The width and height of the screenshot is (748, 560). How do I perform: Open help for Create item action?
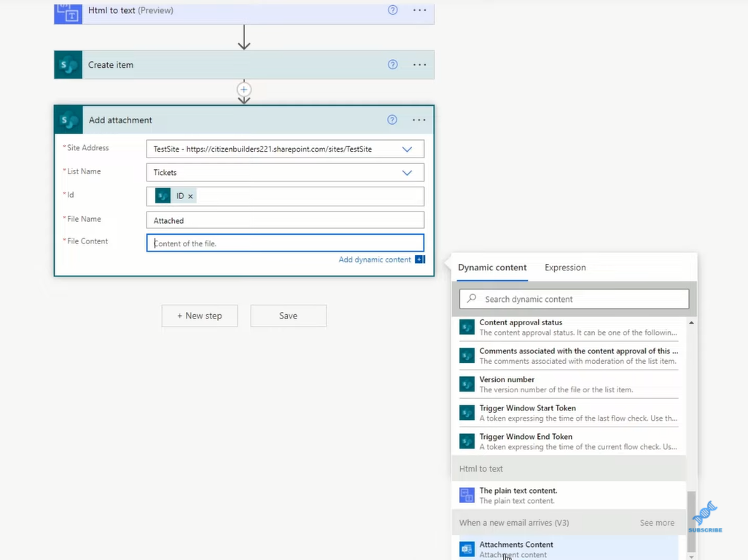(x=392, y=64)
